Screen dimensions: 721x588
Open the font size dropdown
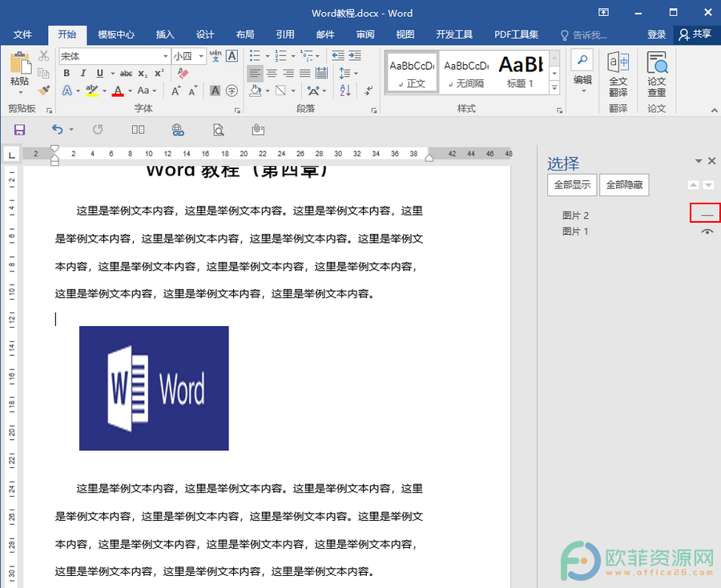201,56
